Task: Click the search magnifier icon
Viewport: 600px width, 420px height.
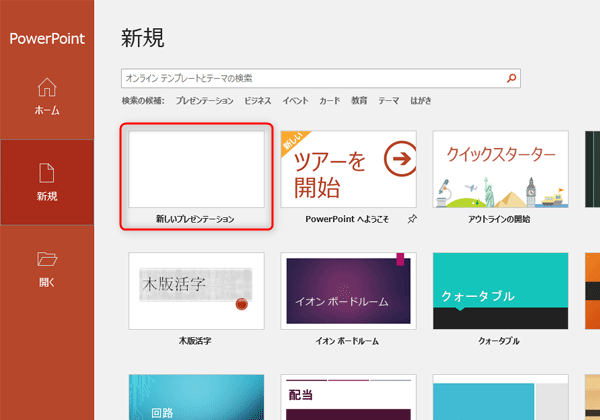Action: tap(511, 78)
